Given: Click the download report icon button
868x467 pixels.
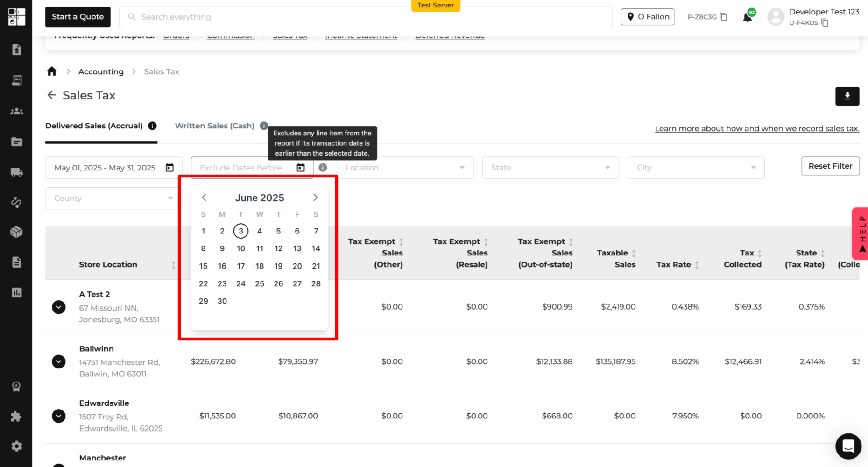Looking at the screenshot, I should tap(847, 96).
